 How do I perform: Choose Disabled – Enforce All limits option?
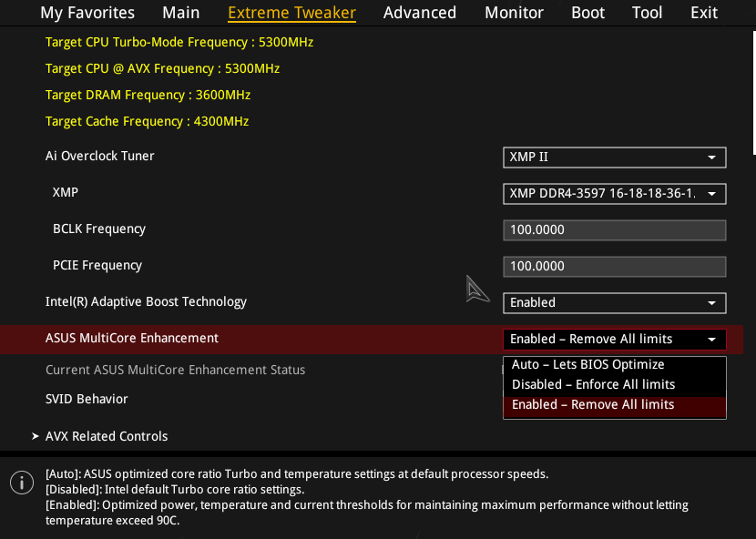click(614, 385)
